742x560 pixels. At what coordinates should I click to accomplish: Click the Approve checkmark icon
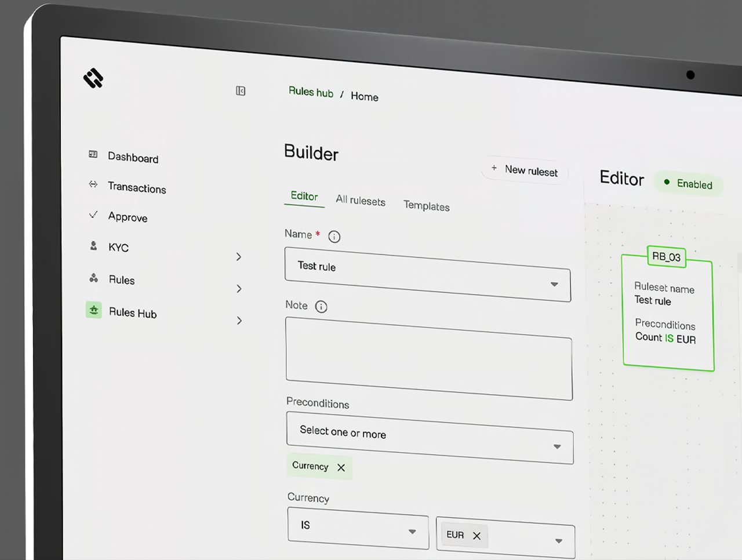pos(93,214)
